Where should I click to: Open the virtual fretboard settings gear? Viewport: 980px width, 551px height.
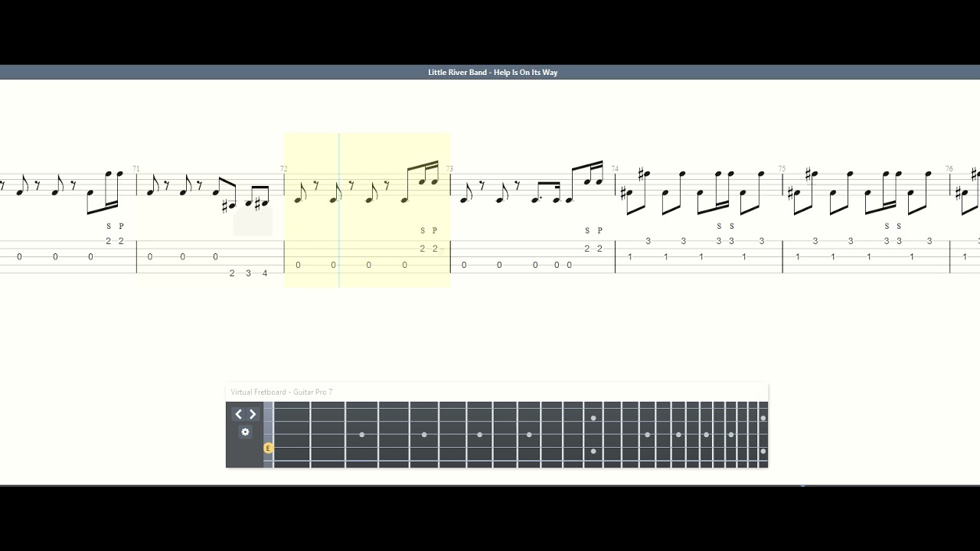(245, 432)
